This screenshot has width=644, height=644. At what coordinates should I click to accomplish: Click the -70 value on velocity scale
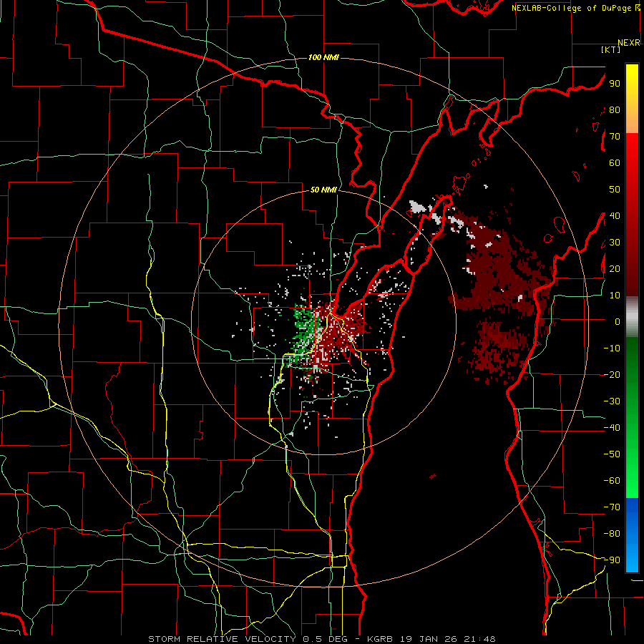pyautogui.click(x=612, y=507)
